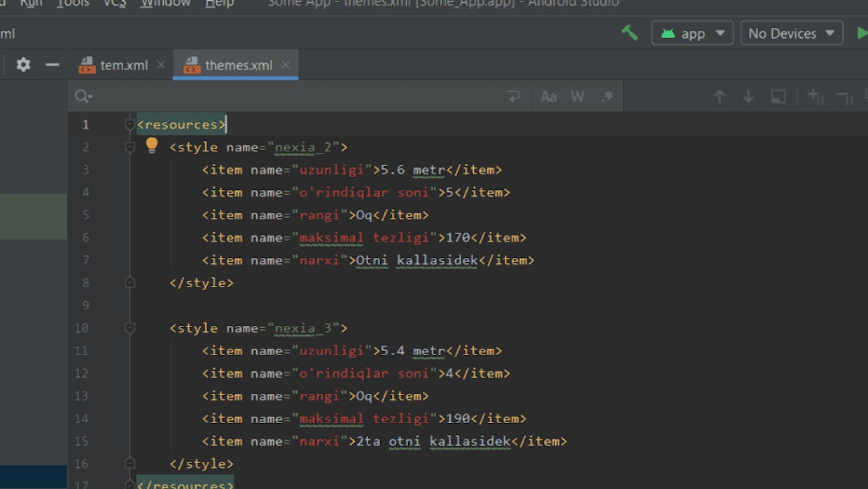Click the nexia_3 style name
This screenshot has width=868, height=489.
[x=307, y=328]
